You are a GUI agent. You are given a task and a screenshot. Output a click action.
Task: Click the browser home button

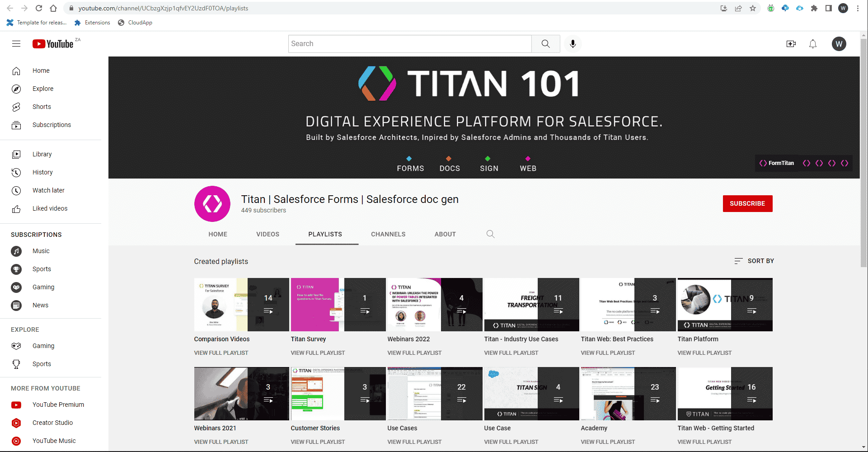click(53, 8)
